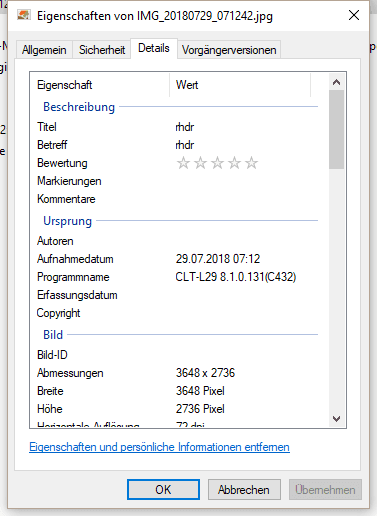Open the Vorgängerversionen tab
Viewport: 377px width, 516px height.
click(x=229, y=50)
